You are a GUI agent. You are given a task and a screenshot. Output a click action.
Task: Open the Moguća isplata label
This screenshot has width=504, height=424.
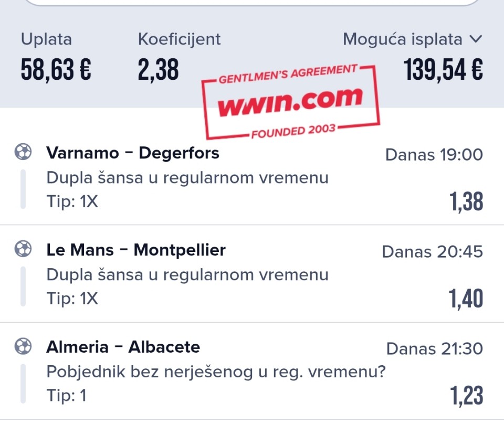point(403,39)
